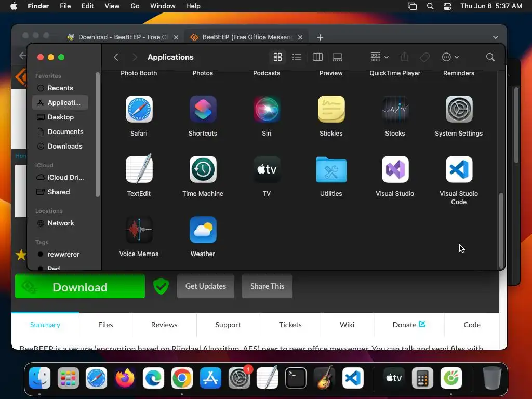
Task: Click the Finder sidebar scrollbar
Action: pyautogui.click(x=98, y=135)
